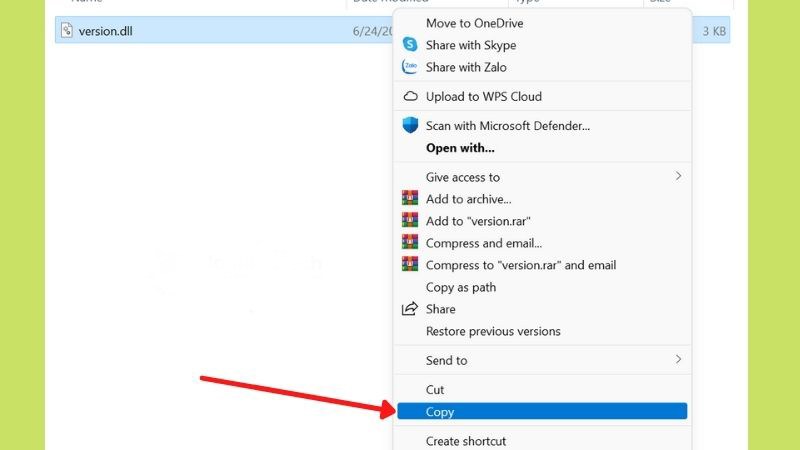The image size is (800, 450).
Task: Choose Copy from the context menu
Action: click(542, 411)
